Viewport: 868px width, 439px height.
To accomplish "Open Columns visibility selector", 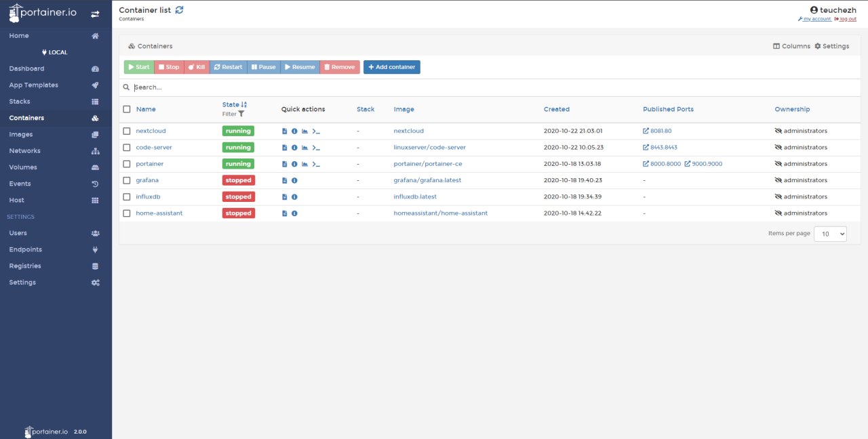I will pyautogui.click(x=791, y=46).
